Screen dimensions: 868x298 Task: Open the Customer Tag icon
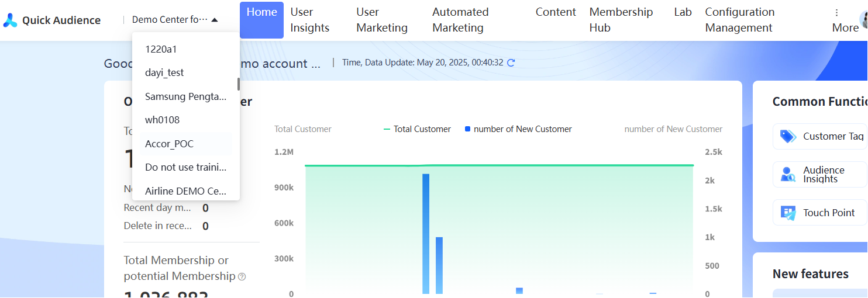(788, 136)
